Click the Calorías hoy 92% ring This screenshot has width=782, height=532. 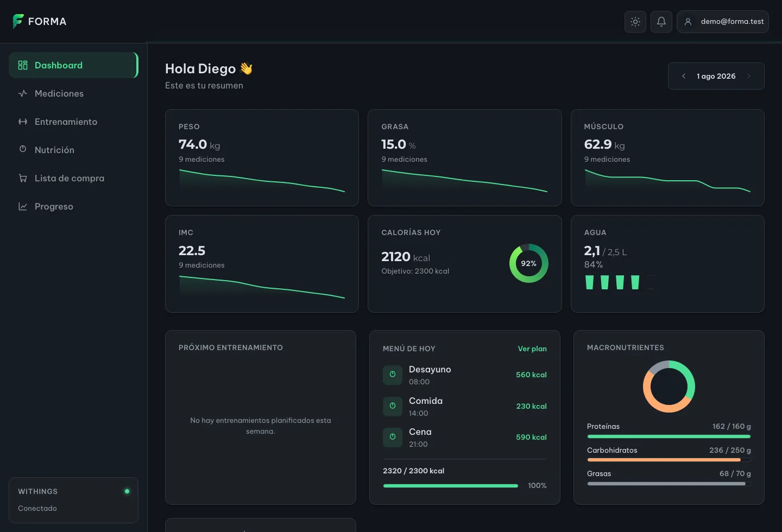pyautogui.click(x=529, y=263)
